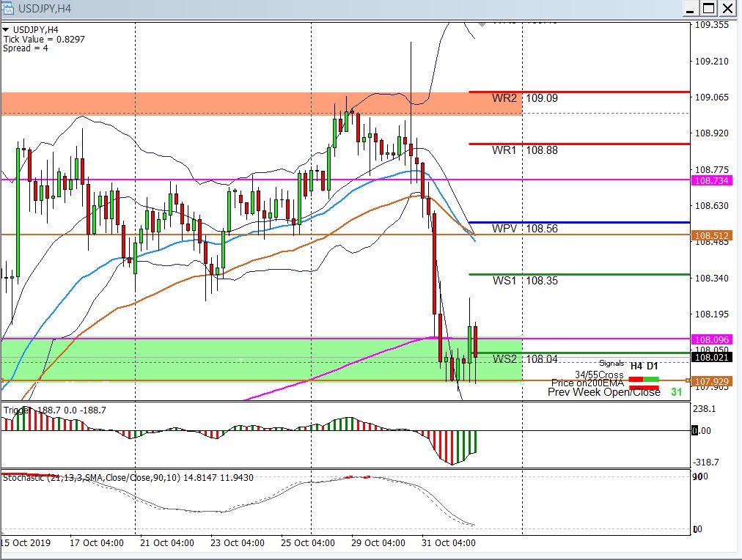Click the WS2 108.04 support label
This screenshot has height=560, width=742.
click(x=525, y=359)
